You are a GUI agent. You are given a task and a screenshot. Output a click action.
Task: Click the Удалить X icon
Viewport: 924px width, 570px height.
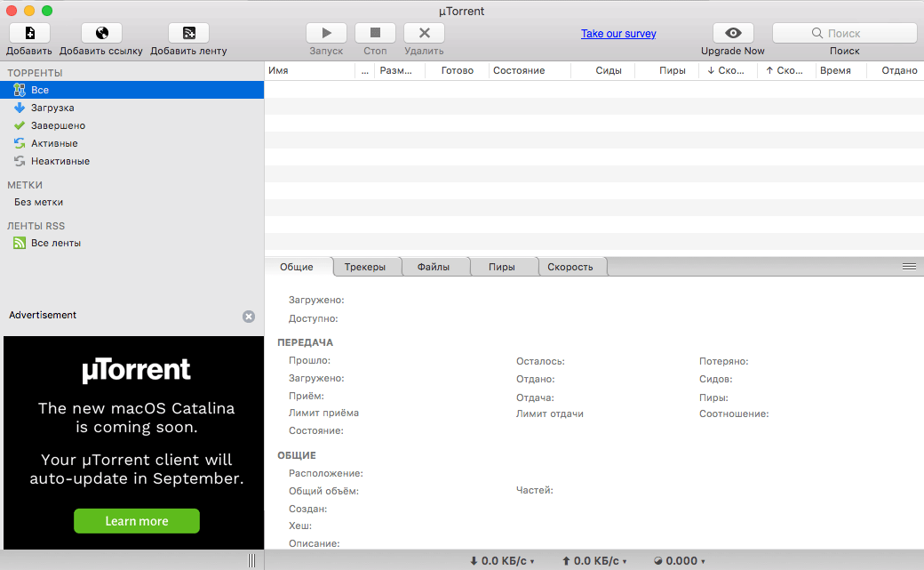point(425,33)
